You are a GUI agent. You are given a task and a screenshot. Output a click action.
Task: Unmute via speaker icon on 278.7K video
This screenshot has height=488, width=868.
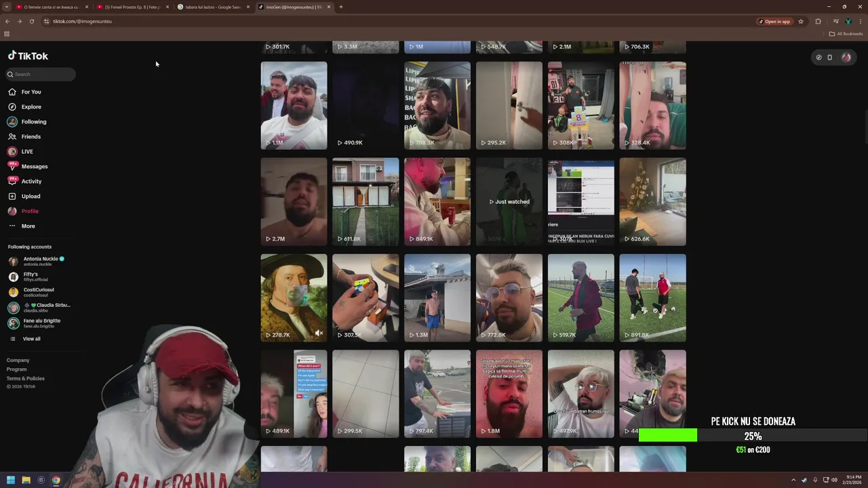pyautogui.click(x=319, y=333)
